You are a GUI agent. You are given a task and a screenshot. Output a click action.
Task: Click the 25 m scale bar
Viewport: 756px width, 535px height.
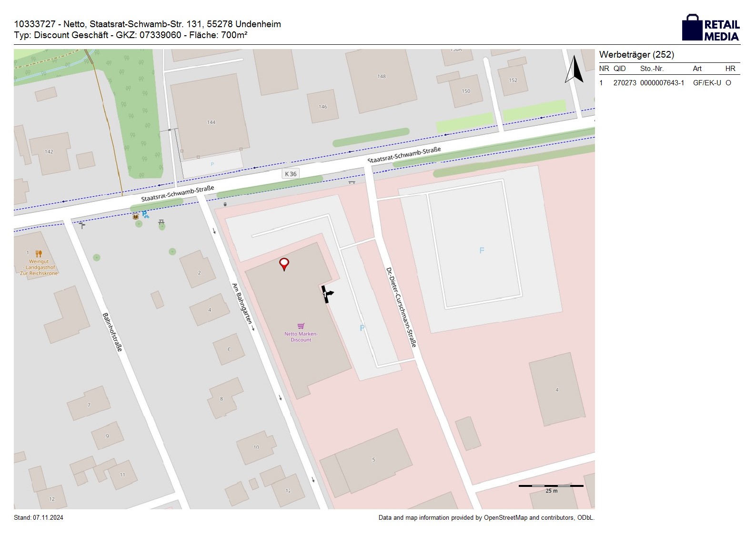coord(551,486)
